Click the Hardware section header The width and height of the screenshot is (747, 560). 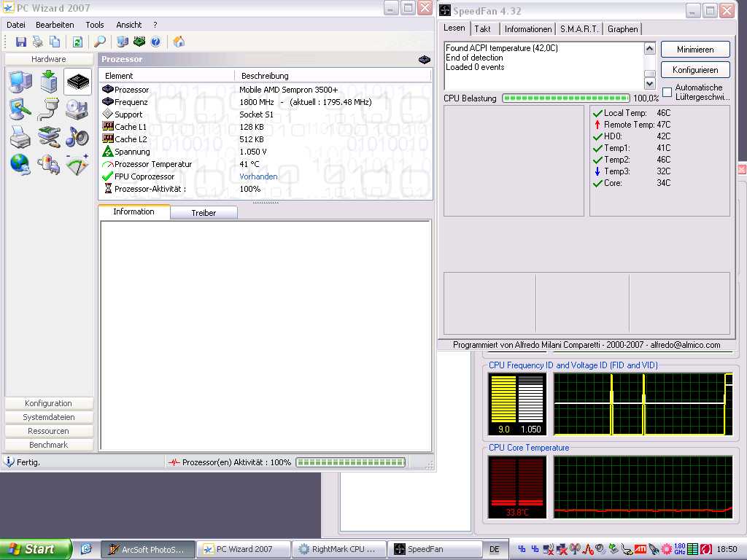point(49,59)
